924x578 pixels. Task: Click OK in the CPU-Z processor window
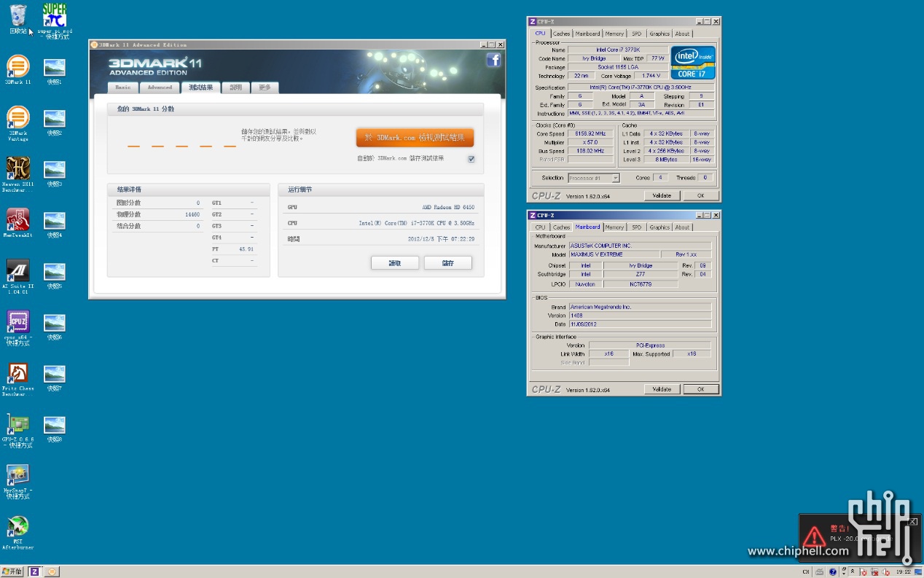click(x=700, y=195)
